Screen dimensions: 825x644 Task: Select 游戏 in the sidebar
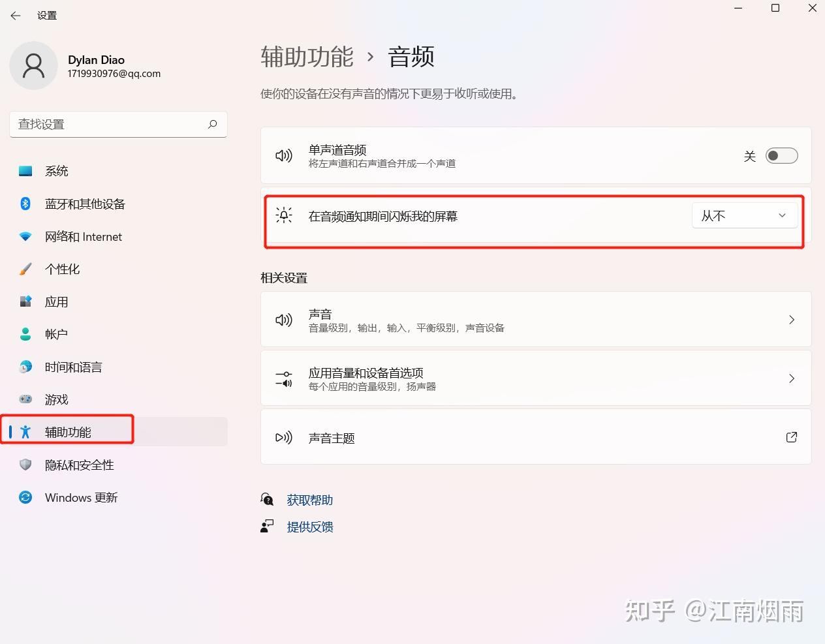coord(57,399)
